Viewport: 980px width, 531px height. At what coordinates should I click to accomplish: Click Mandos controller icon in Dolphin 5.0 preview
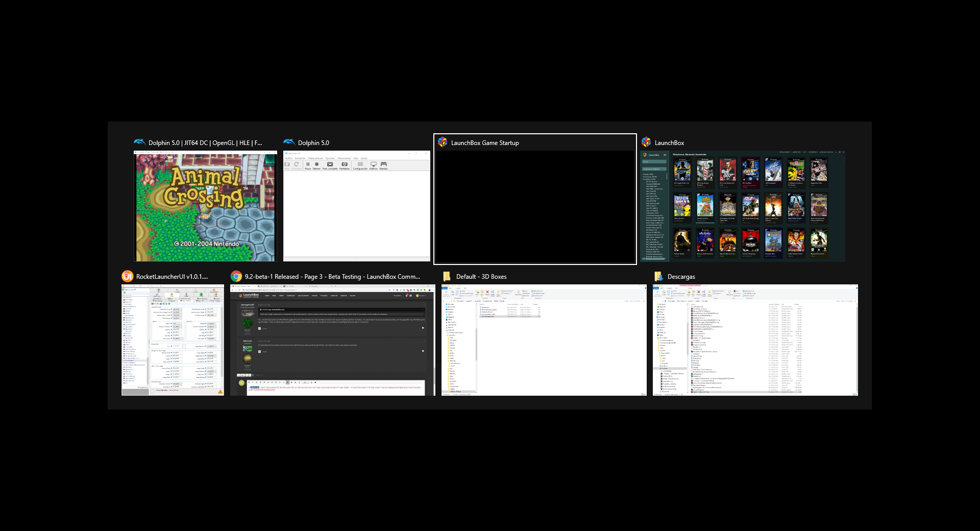(x=384, y=164)
